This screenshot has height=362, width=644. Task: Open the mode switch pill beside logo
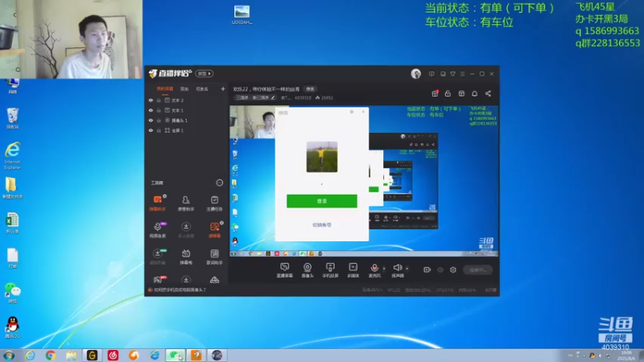[204, 73]
